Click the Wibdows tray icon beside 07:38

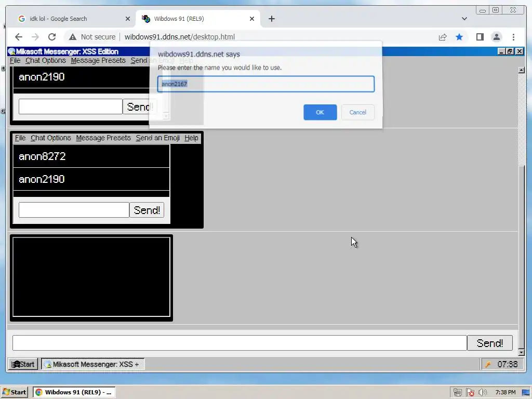pyautogui.click(x=488, y=364)
